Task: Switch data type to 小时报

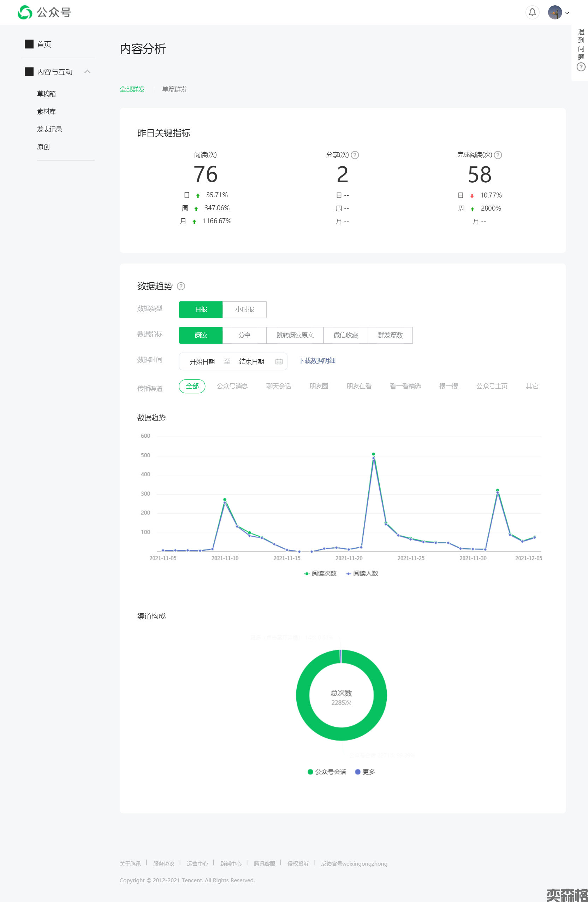Action: pos(244,309)
